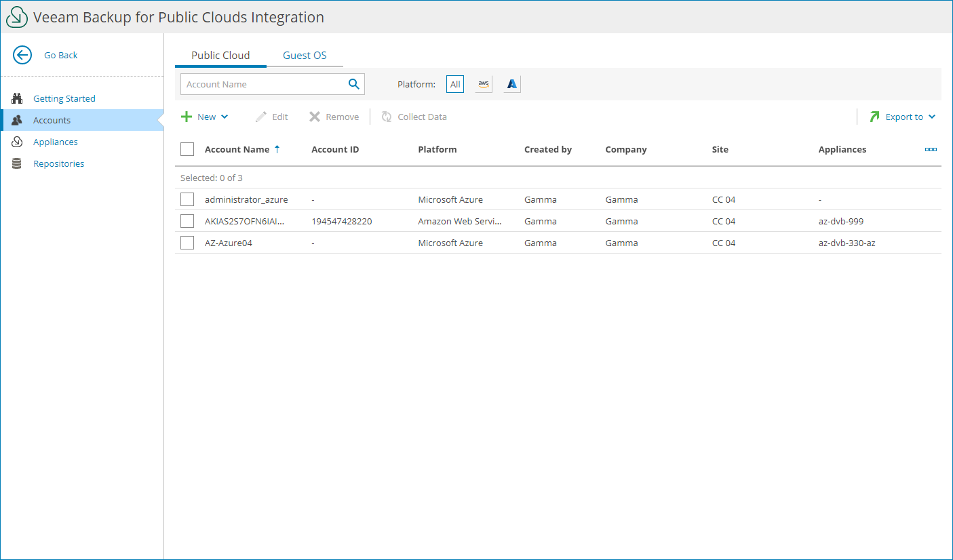Open the column chooser ellipsis icon
The width and height of the screenshot is (953, 560).
tap(931, 149)
